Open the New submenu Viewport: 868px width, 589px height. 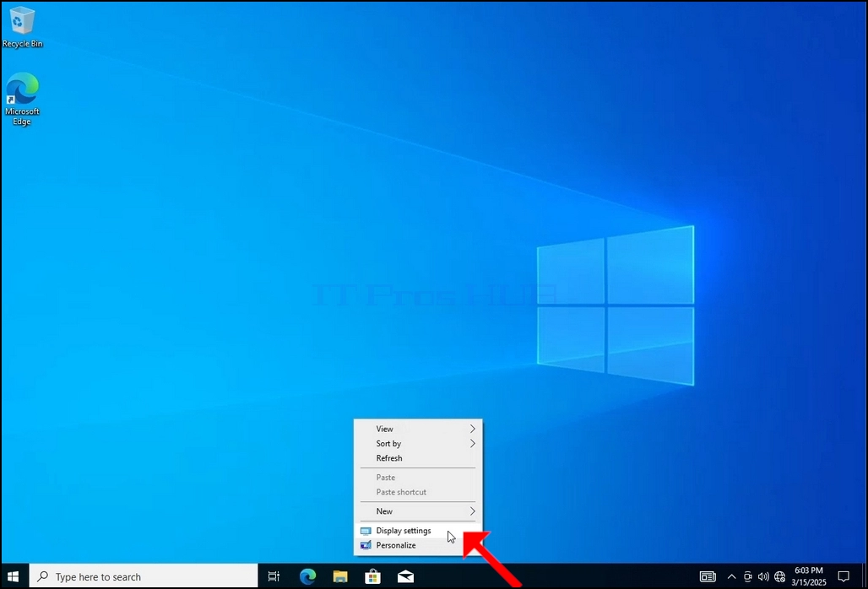[418, 511]
